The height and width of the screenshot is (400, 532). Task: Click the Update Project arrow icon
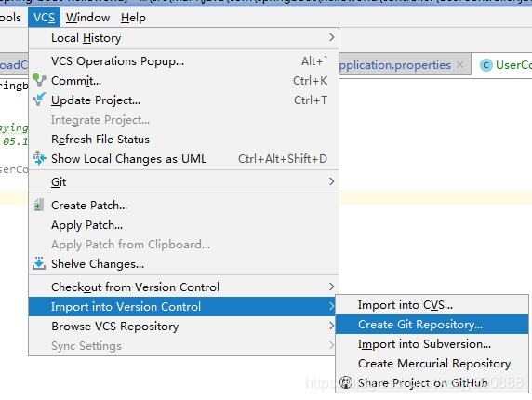pyautogui.click(x=39, y=100)
